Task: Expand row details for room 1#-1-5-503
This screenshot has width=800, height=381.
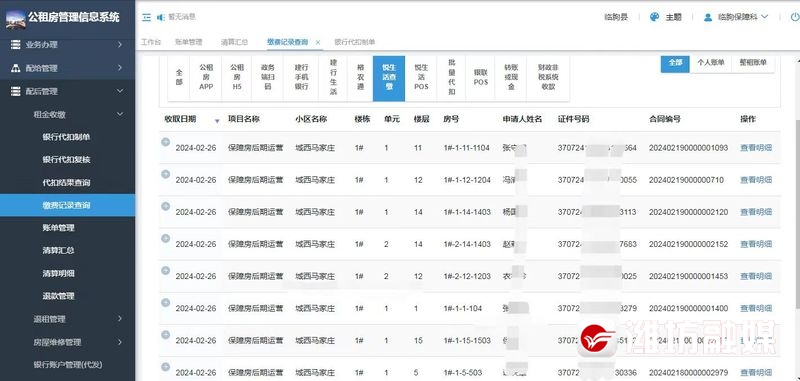Action: point(165,367)
